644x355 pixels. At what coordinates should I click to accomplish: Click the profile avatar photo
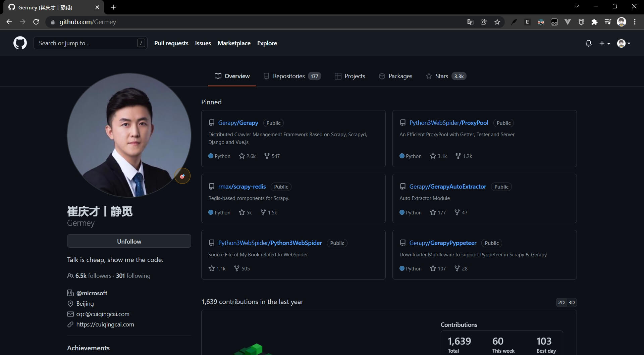tap(129, 135)
